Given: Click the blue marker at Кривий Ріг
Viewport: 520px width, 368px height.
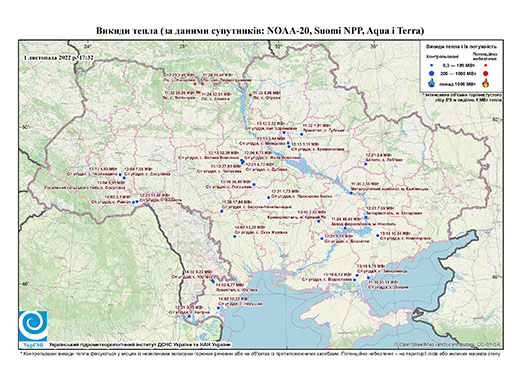Looking at the screenshot, I should tap(319, 221).
